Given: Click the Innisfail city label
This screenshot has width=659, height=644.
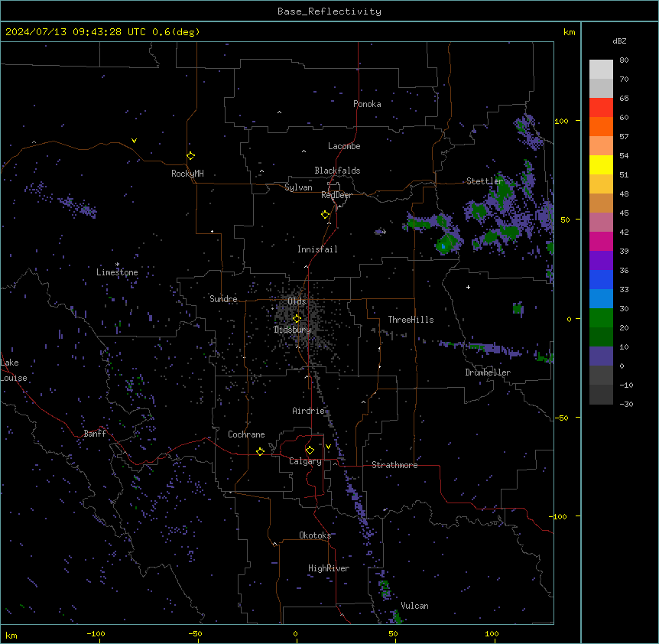Looking at the screenshot, I should pos(317,249).
